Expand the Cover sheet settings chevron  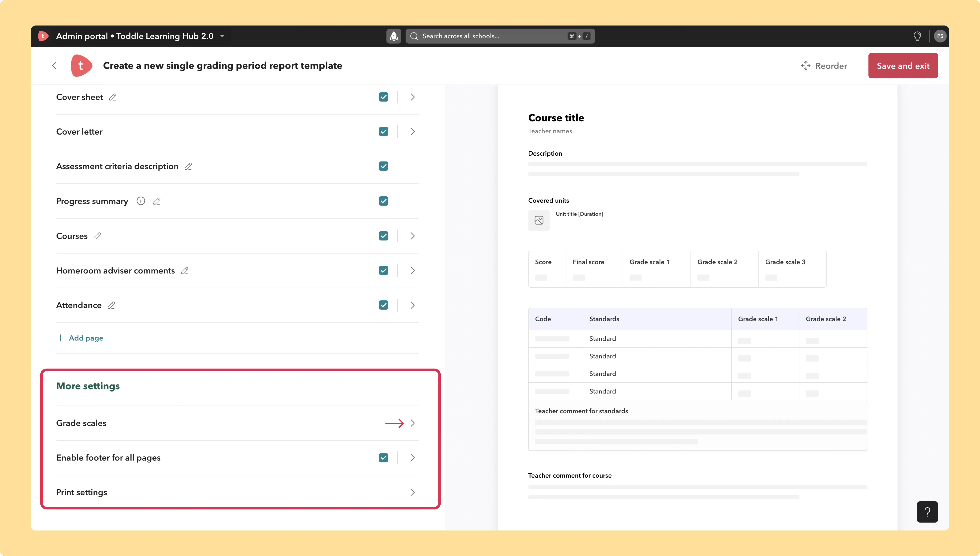pos(413,97)
